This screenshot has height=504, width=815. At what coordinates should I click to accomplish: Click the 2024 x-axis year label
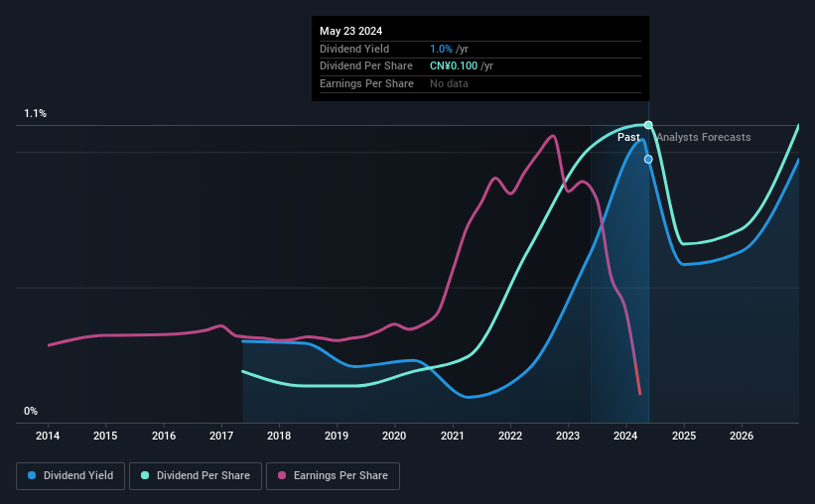point(625,436)
